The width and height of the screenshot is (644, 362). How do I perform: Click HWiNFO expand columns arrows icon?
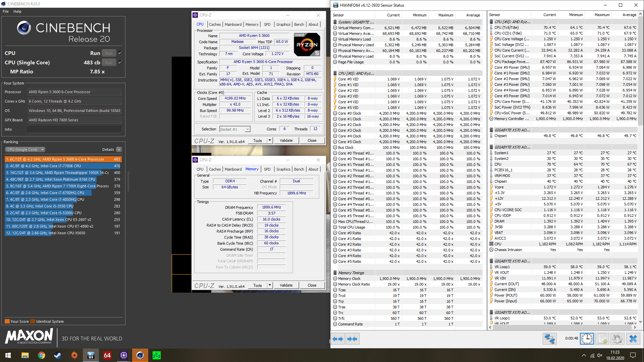pos(338,339)
